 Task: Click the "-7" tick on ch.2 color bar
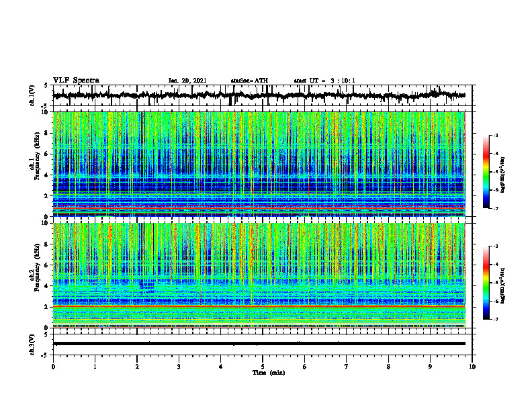click(x=496, y=319)
